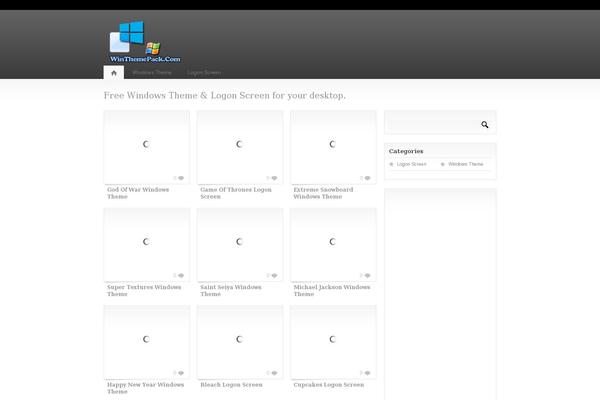
Task: Click views eye icon on Extreme Snowboard card
Action: click(367, 178)
